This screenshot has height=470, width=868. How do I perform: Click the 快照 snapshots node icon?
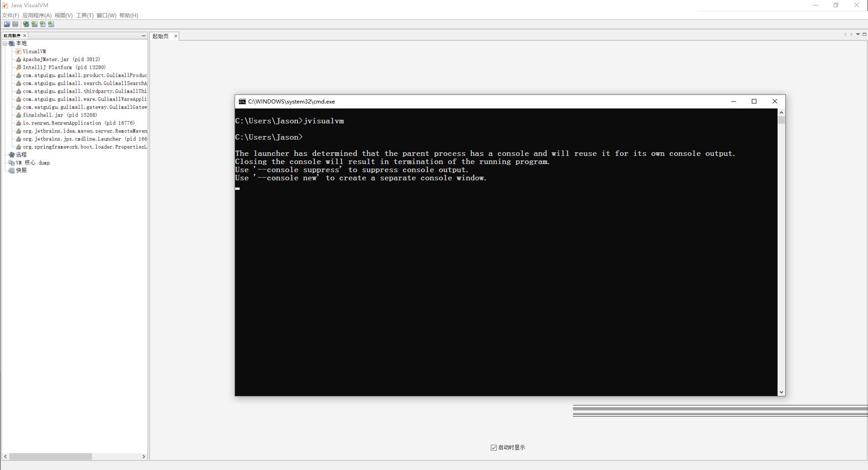(x=12, y=171)
